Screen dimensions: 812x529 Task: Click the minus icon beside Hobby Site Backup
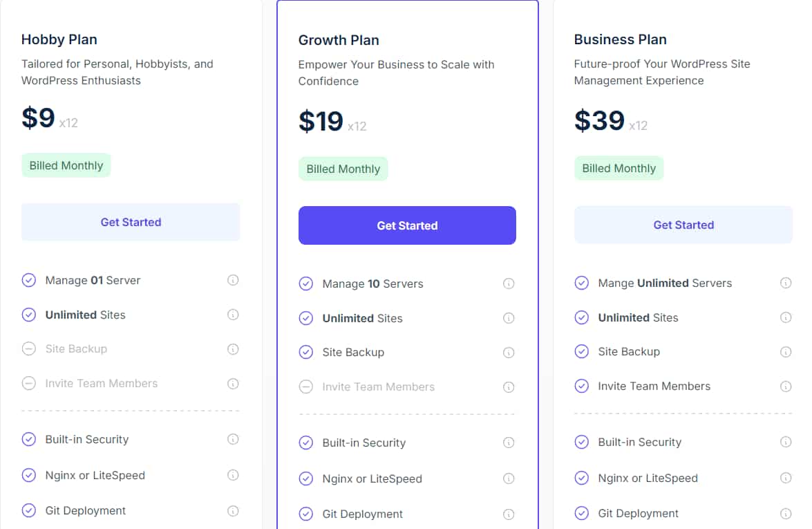(x=29, y=349)
